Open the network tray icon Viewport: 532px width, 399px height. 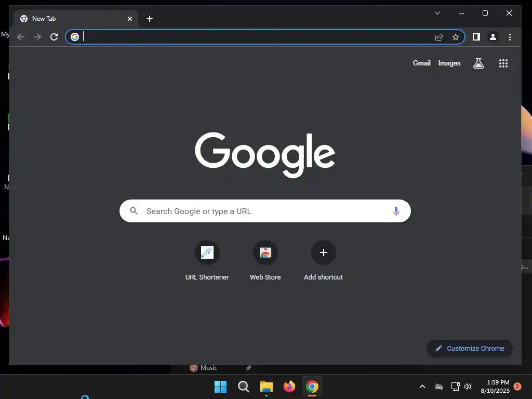click(x=455, y=387)
